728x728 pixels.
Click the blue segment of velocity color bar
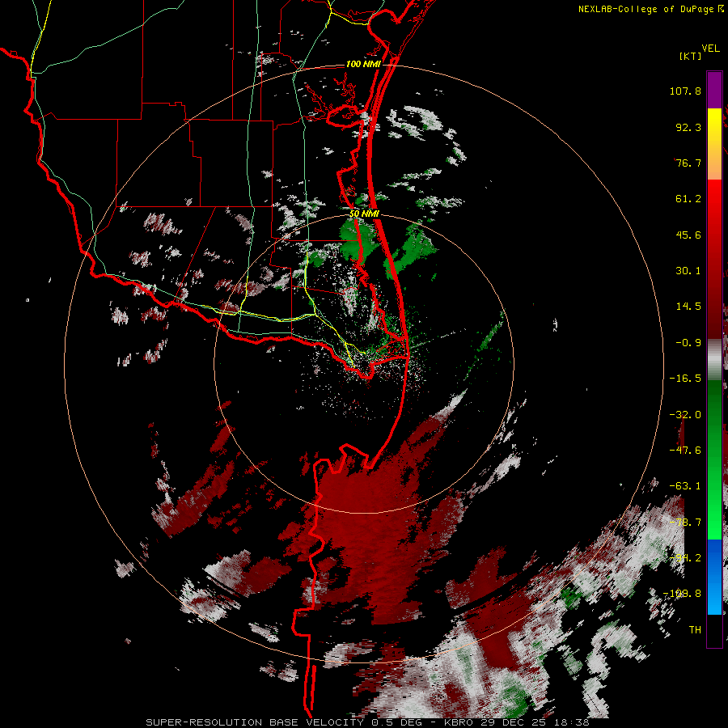pos(714,577)
